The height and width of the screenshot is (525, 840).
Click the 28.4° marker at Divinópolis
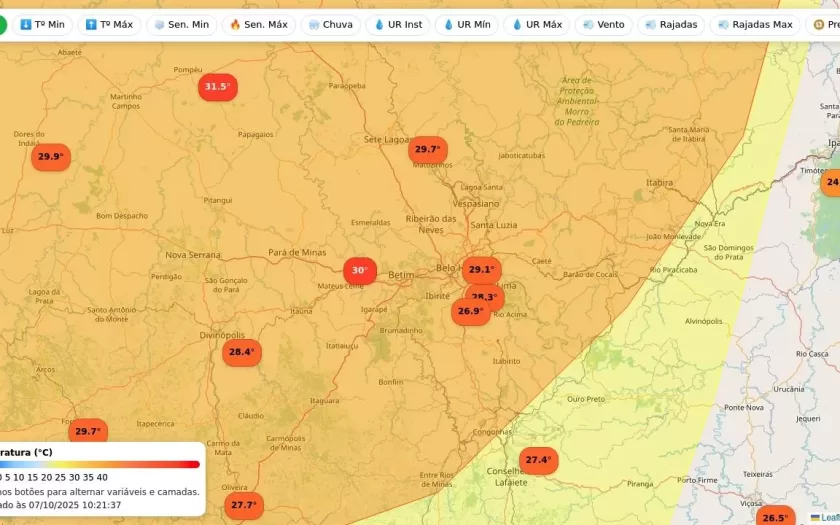[x=242, y=352]
